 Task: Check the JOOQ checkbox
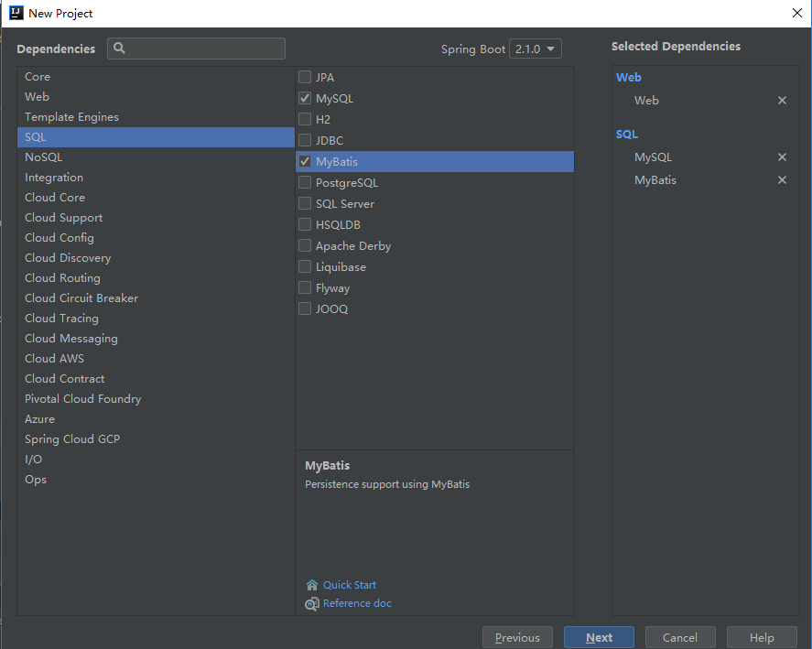click(305, 308)
